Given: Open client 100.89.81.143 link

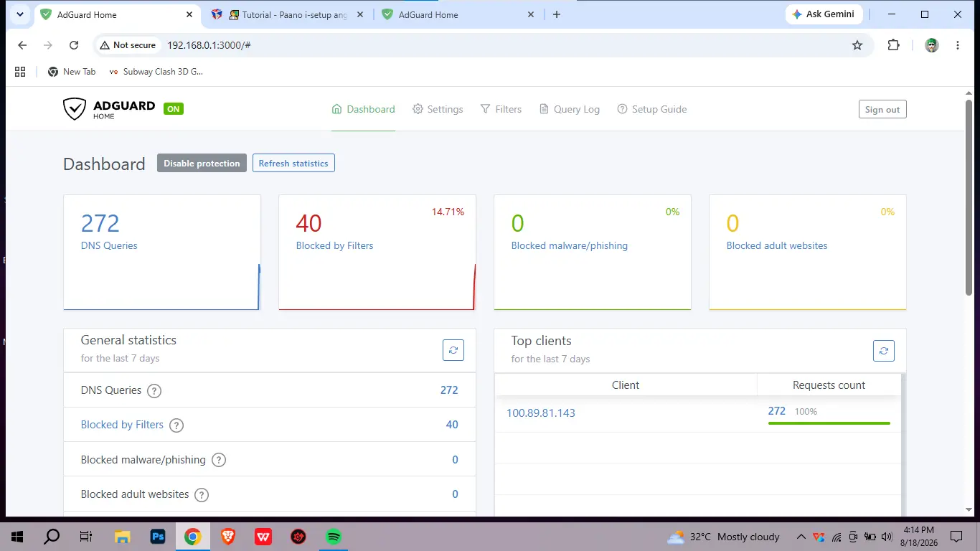Looking at the screenshot, I should (x=541, y=413).
